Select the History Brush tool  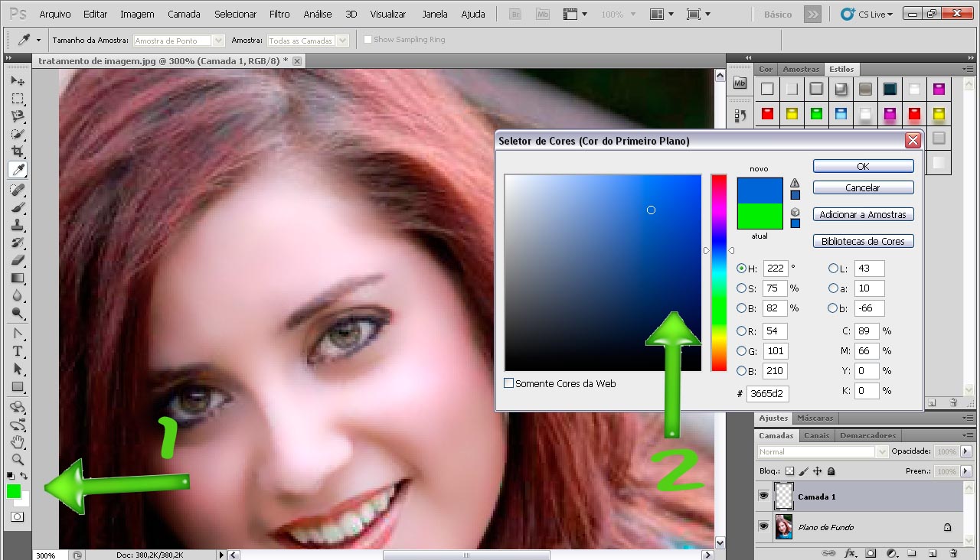(18, 243)
